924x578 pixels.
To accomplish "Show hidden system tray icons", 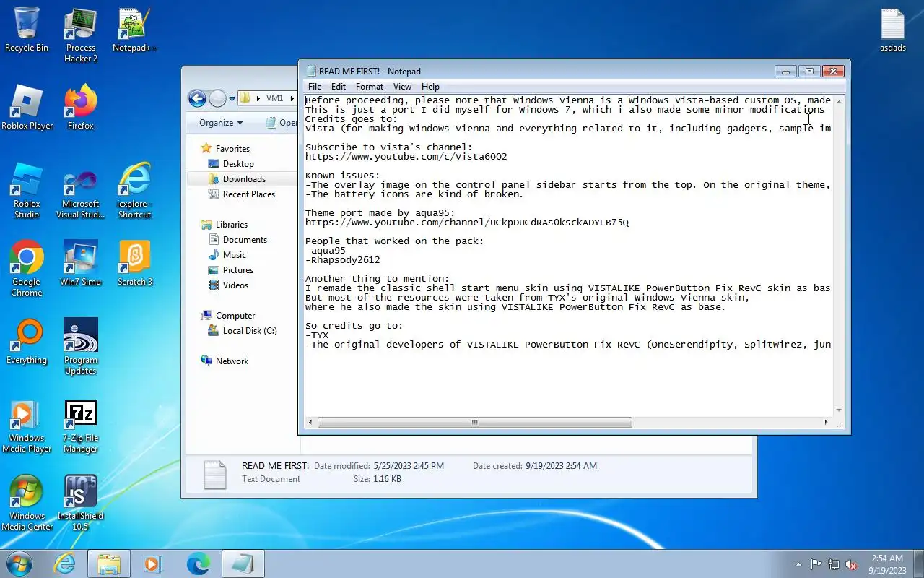I will coord(798,564).
